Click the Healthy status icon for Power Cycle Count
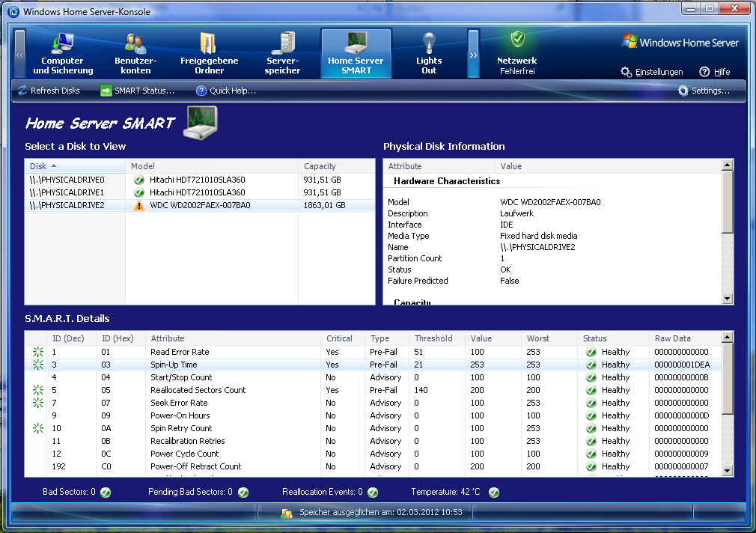Image resolution: width=756 pixels, height=533 pixels. tap(591, 454)
